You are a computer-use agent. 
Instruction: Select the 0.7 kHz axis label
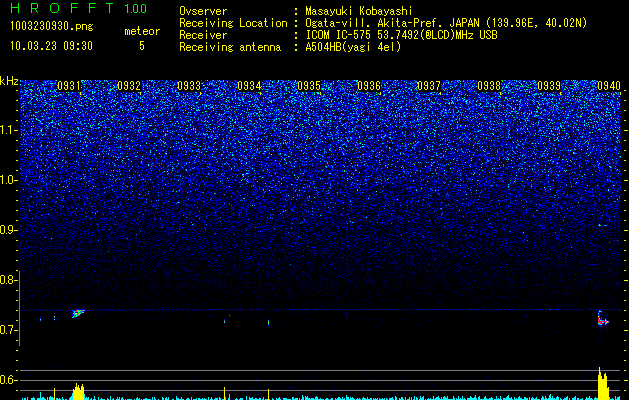coord(9,330)
